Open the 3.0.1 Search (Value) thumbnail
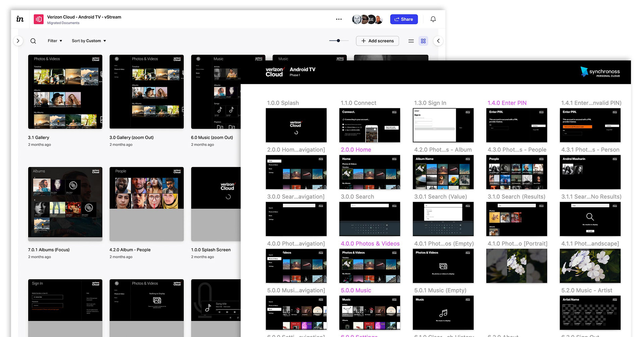 tap(443, 219)
